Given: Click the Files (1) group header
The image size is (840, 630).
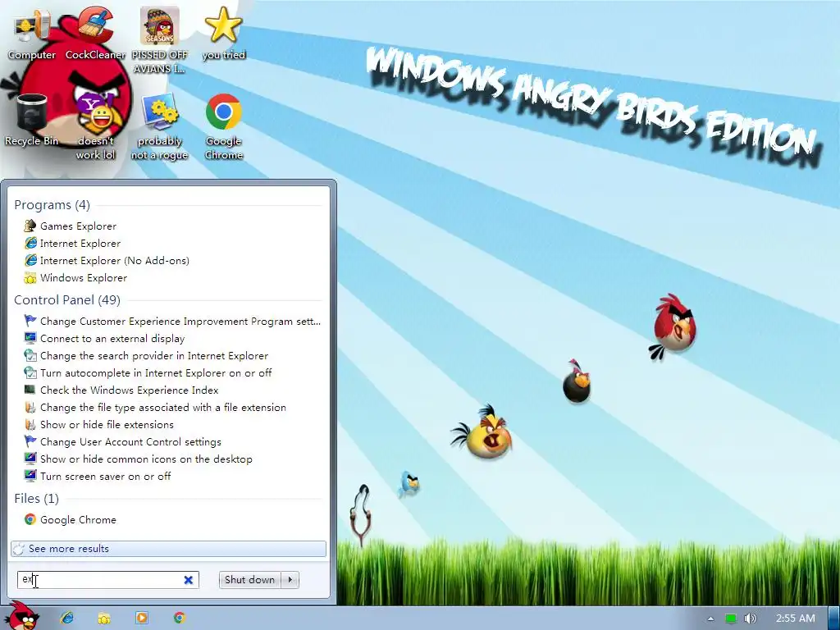Looking at the screenshot, I should pos(36,499).
